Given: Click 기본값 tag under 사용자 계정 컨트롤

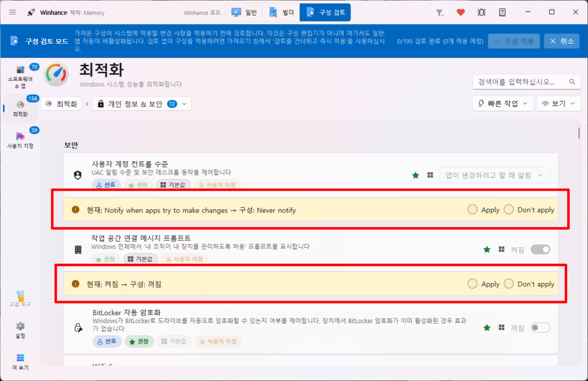Looking at the screenshot, I should pyautogui.click(x=173, y=185).
